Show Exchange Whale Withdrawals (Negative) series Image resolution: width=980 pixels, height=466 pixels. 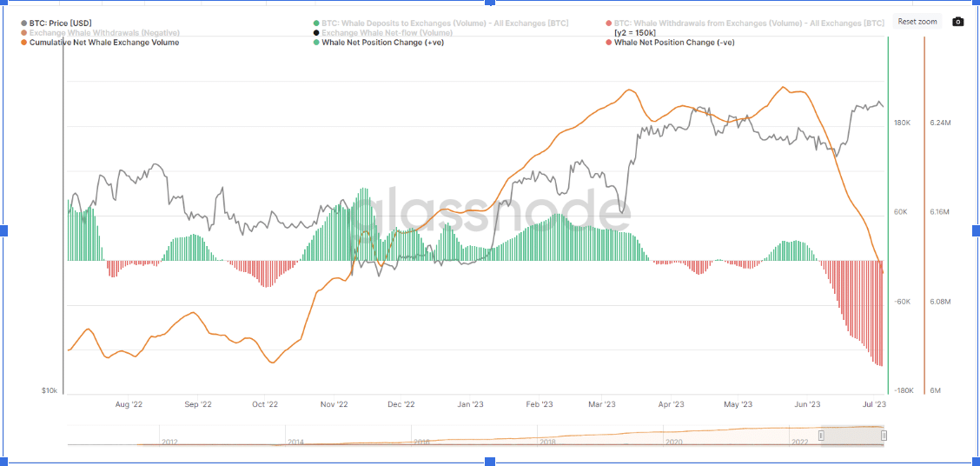point(104,32)
